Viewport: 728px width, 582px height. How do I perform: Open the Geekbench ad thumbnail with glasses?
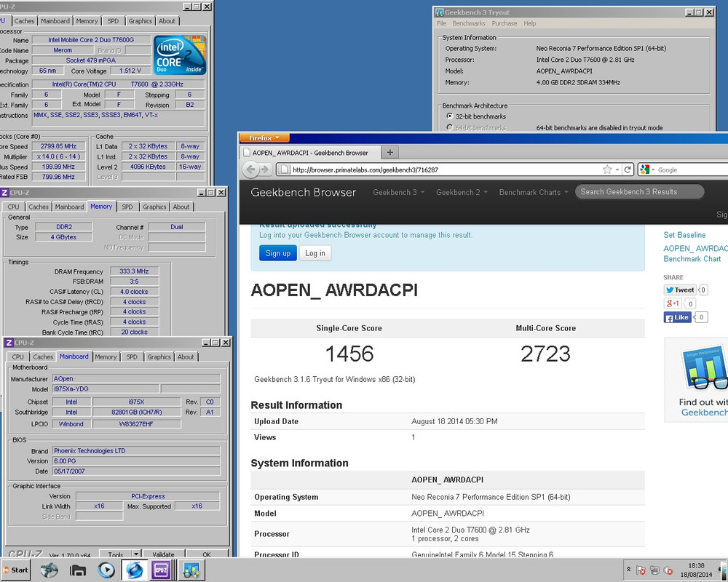click(704, 368)
